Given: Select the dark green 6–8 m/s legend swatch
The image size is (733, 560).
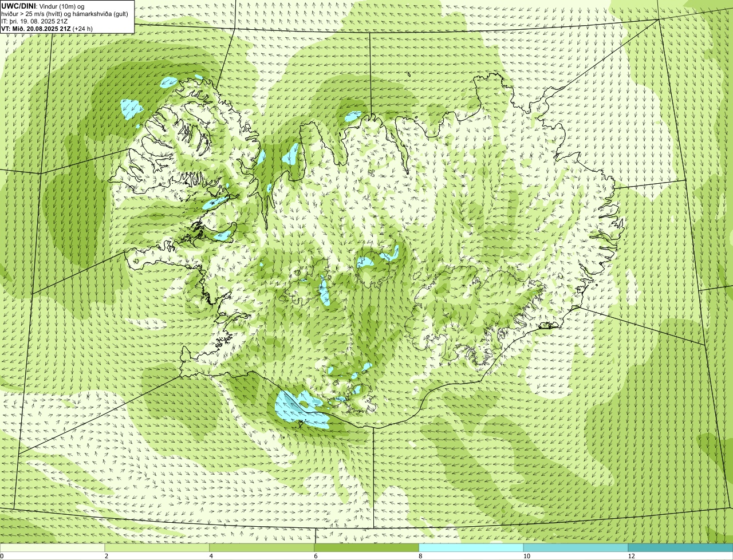Looking at the screenshot, I should tap(366, 548).
